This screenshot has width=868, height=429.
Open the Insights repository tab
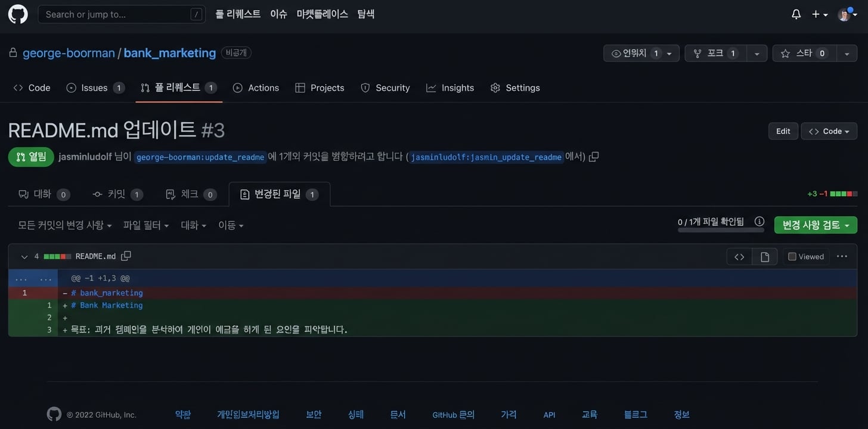click(450, 88)
